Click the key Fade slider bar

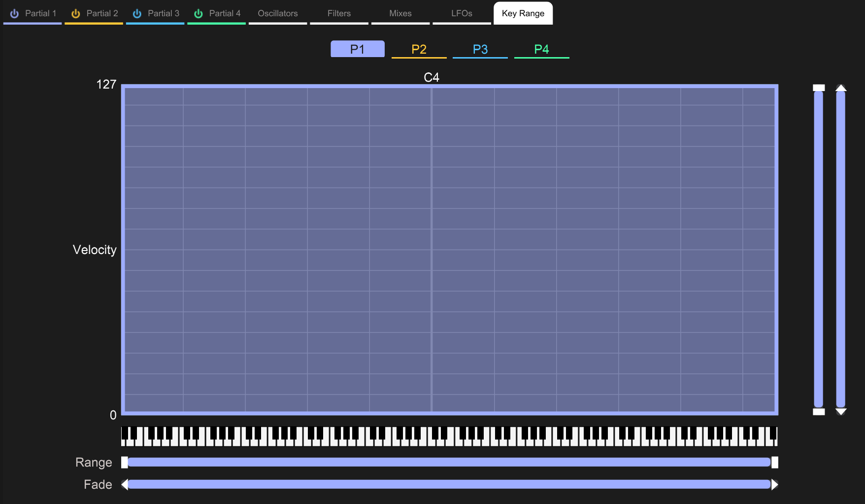(x=449, y=484)
